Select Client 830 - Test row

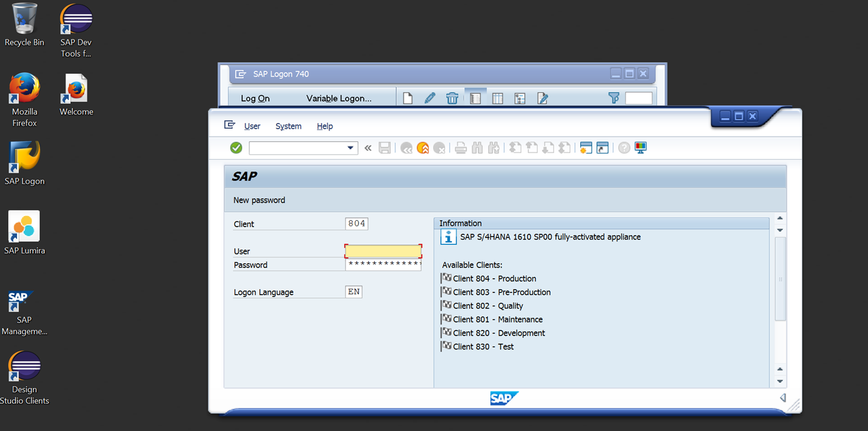[477, 347]
